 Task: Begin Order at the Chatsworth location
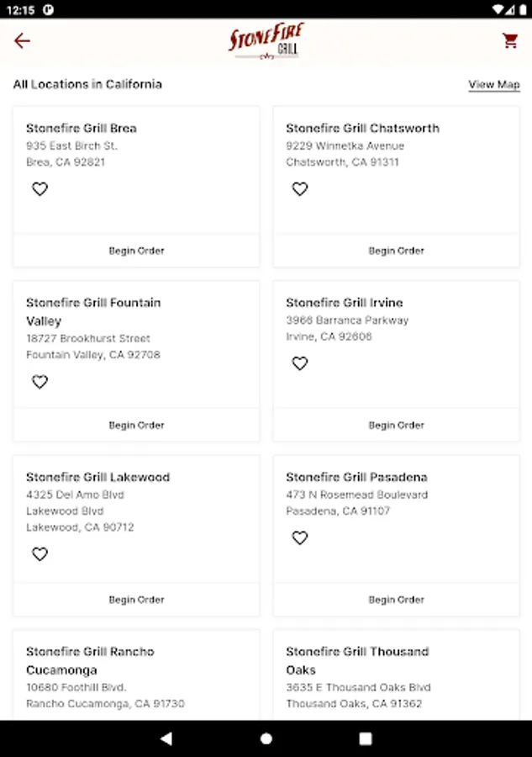click(x=396, y=251)
